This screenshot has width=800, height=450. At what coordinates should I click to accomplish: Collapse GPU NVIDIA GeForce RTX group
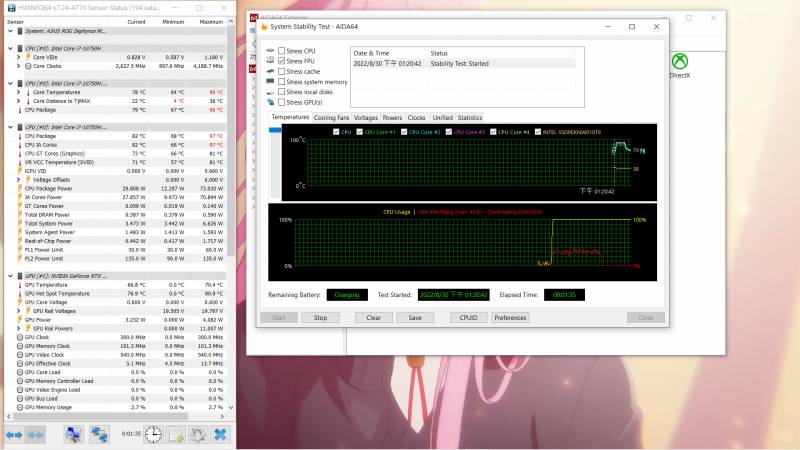[11, 276]
